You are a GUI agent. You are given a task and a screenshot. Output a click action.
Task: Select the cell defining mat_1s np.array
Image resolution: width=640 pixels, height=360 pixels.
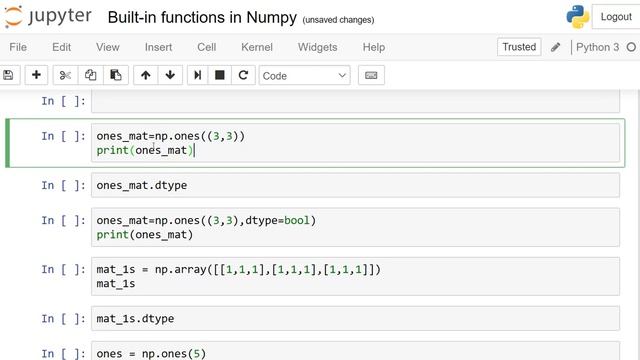(355, 276)
